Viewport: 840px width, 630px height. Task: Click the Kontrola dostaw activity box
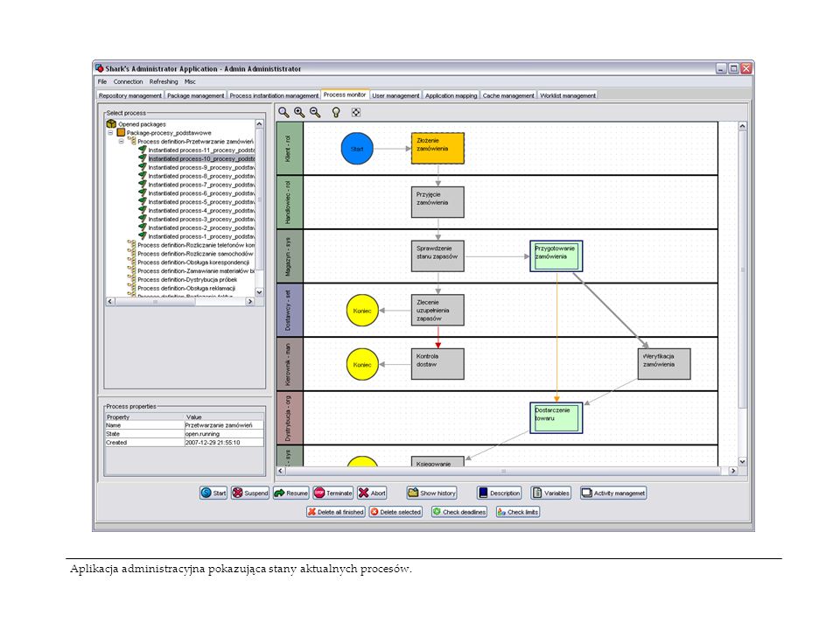(437, 364)
